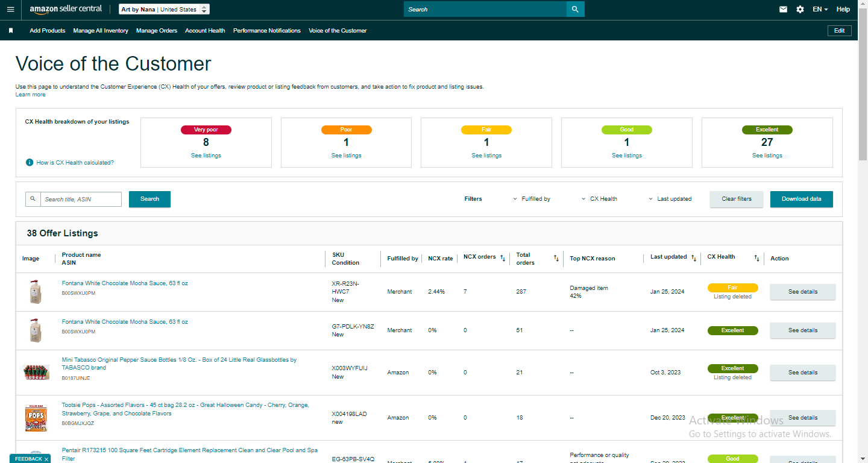Open the messages envelope icon
This screenshot has height=463, width=868.
(783, 10)
